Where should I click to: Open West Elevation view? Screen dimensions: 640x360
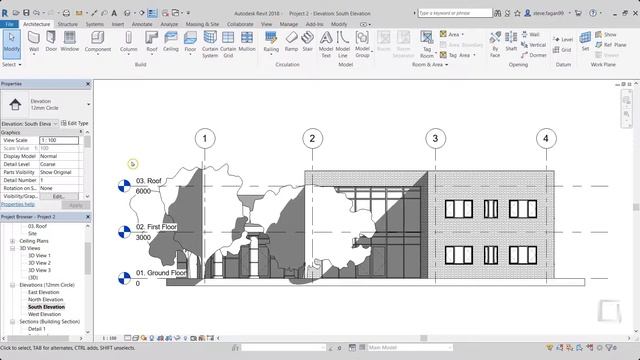point(44,314)
